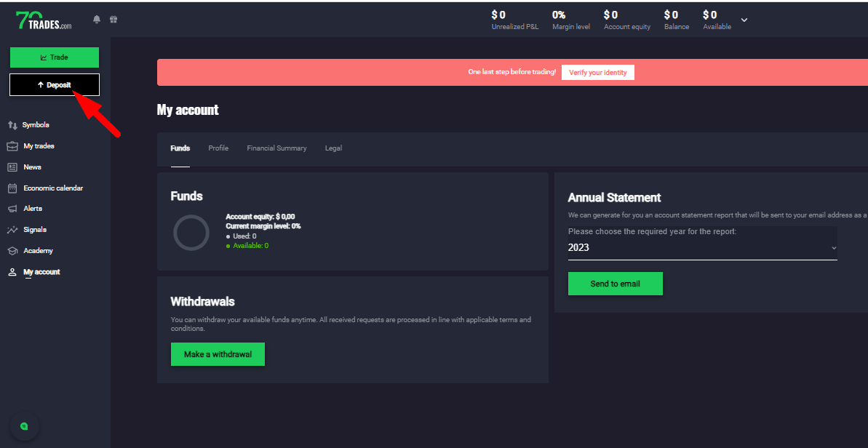This screenshot has width=868, height=448.
Task: Click the Unrealized P&L value
Action: (x=498, y=15)
